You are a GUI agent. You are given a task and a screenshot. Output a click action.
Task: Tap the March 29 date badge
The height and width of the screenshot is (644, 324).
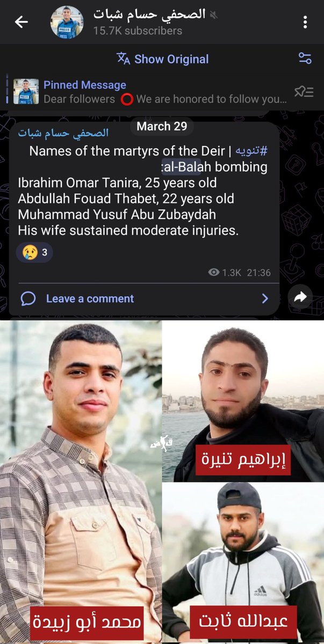coord(162,126)
